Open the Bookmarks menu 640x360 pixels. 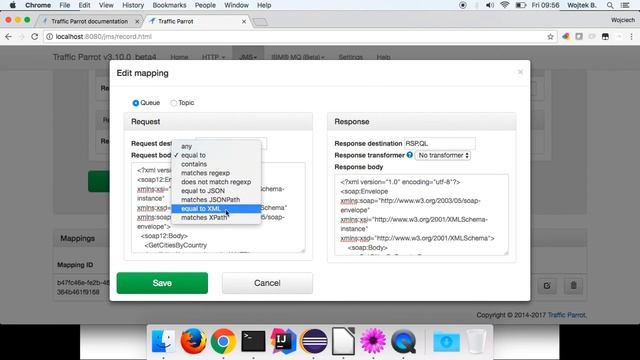pyautogui.click(x=169, y=5)
